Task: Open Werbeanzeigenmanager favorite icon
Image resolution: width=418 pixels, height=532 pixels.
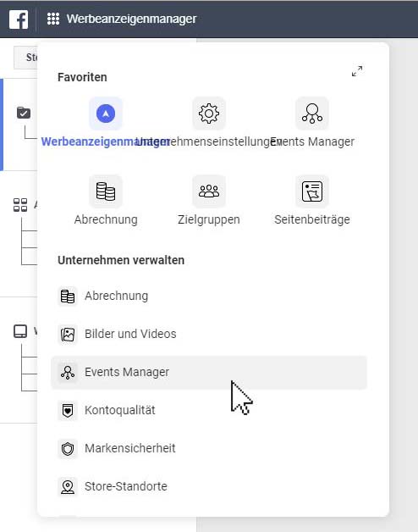Action: point(106,114)
